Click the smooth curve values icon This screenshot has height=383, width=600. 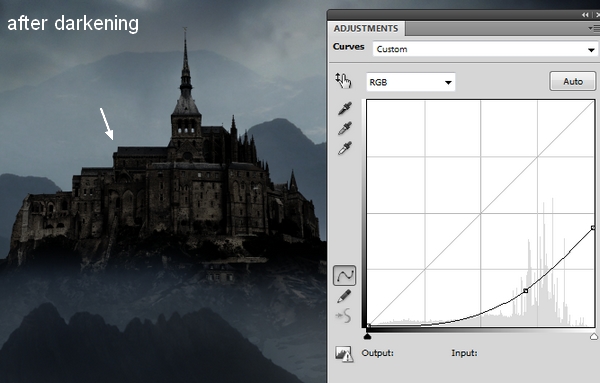pyautogui.click(x=344, y=316)
